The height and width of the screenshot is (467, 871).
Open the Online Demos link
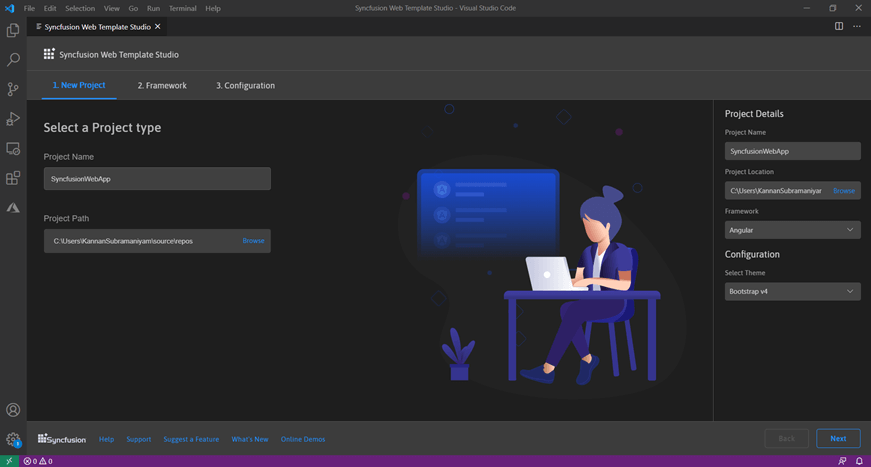coord(303,439)
